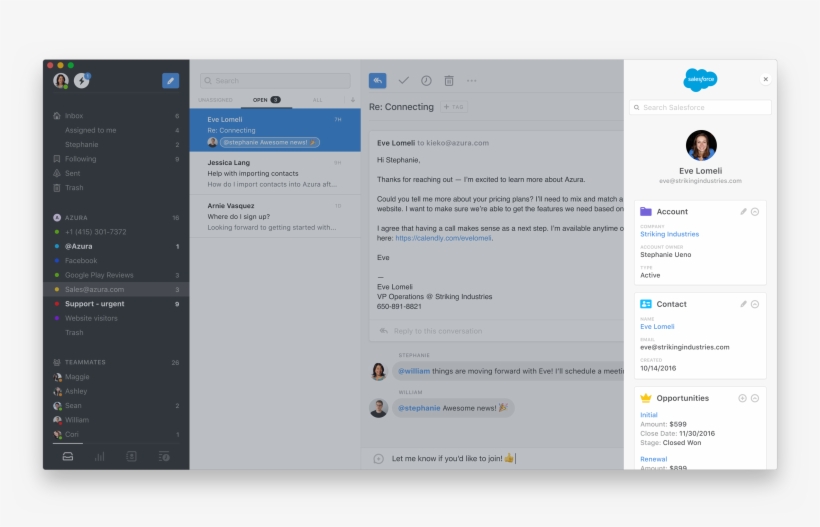
Task: Open the Support - urgent inbox
Action: coord(116,304)
